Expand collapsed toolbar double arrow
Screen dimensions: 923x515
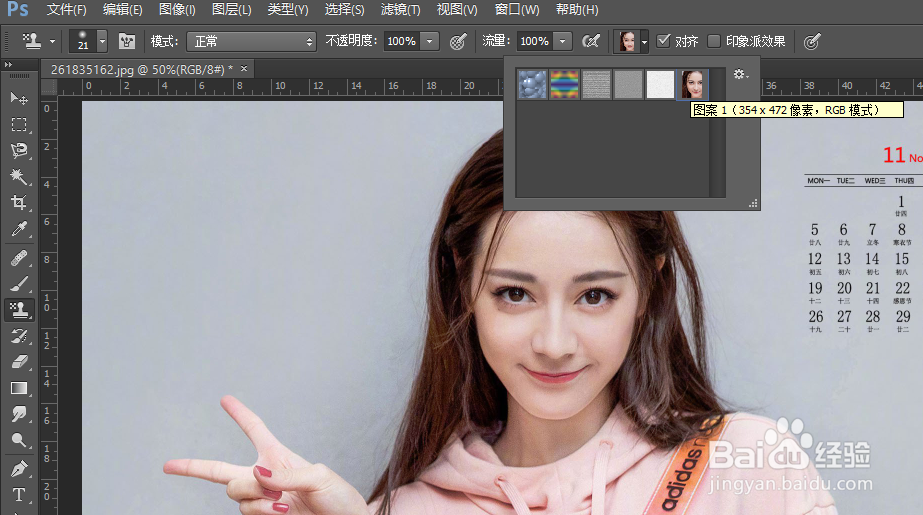pyautogui.click(x=8, y=64)
